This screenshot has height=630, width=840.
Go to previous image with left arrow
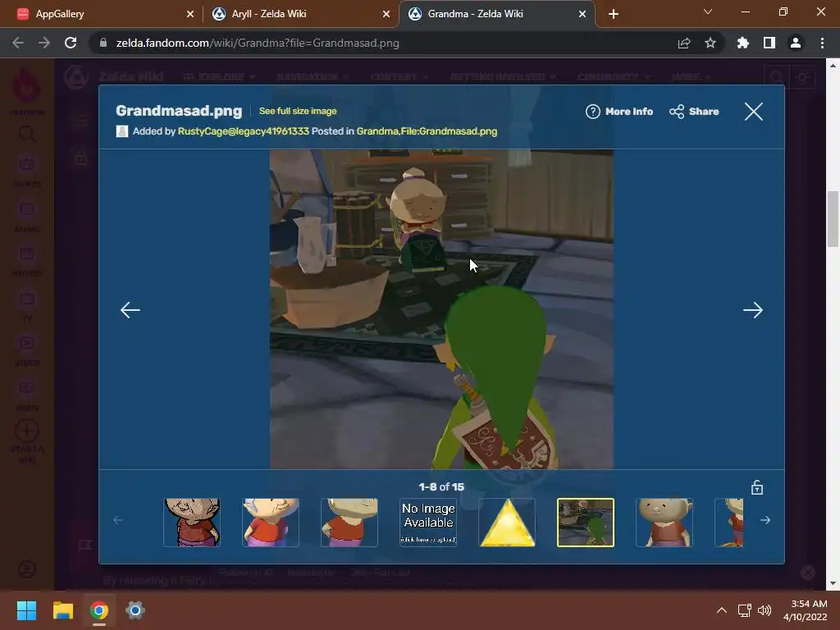tap(130, 309)
